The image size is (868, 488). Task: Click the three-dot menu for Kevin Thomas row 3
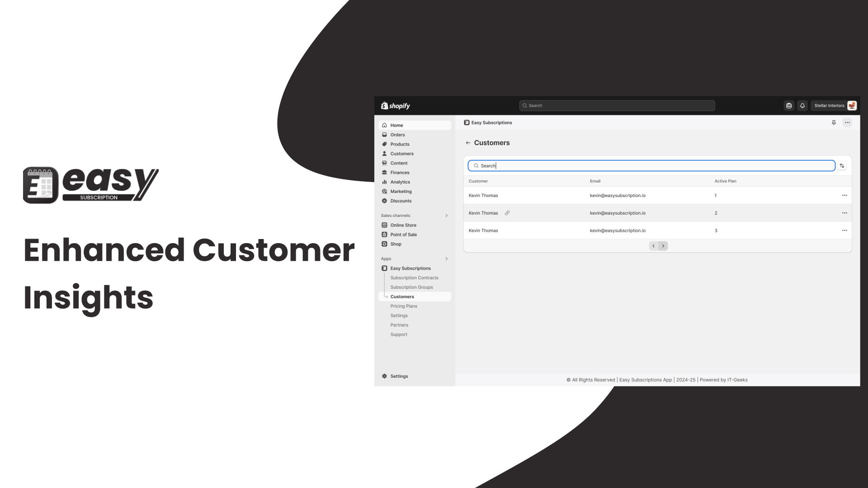pyautogui.click(x=845, y=230)
